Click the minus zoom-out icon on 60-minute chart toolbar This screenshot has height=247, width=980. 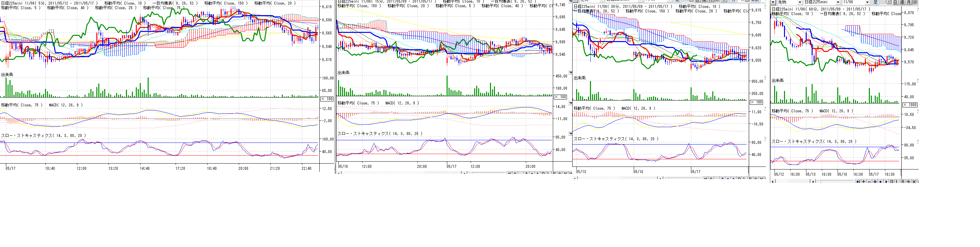coord(869,182)
